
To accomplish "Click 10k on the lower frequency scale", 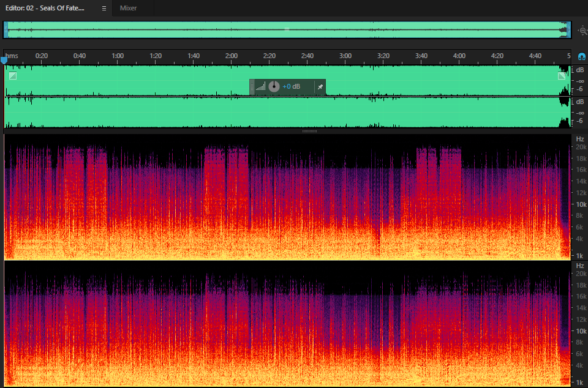I will pos(581,330).
